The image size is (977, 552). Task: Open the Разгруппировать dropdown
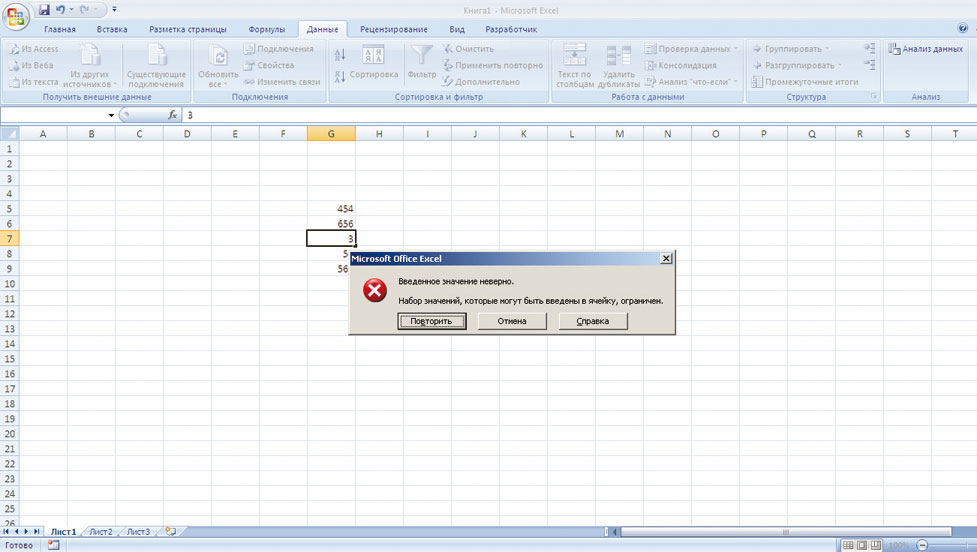coord(797,65)
